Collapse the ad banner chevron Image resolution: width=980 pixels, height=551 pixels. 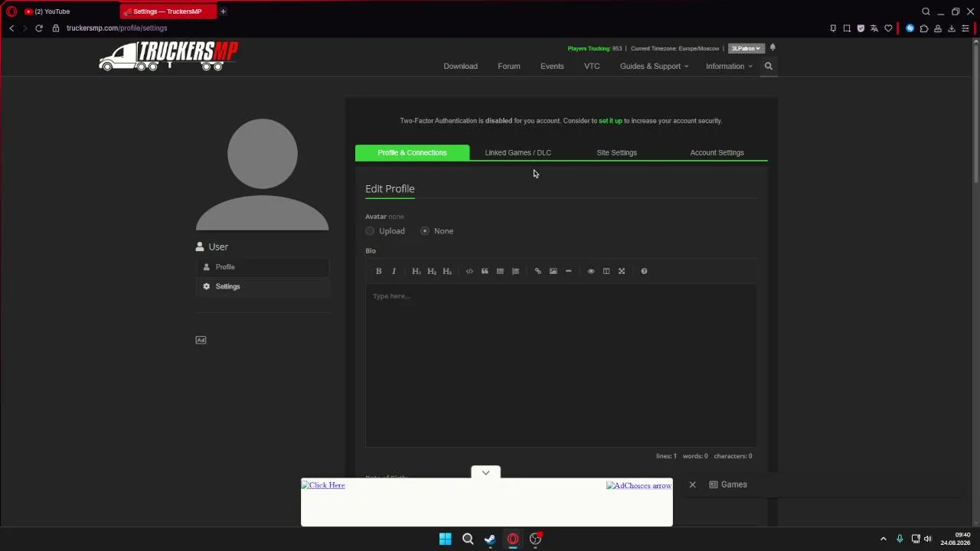coord(485,472)
